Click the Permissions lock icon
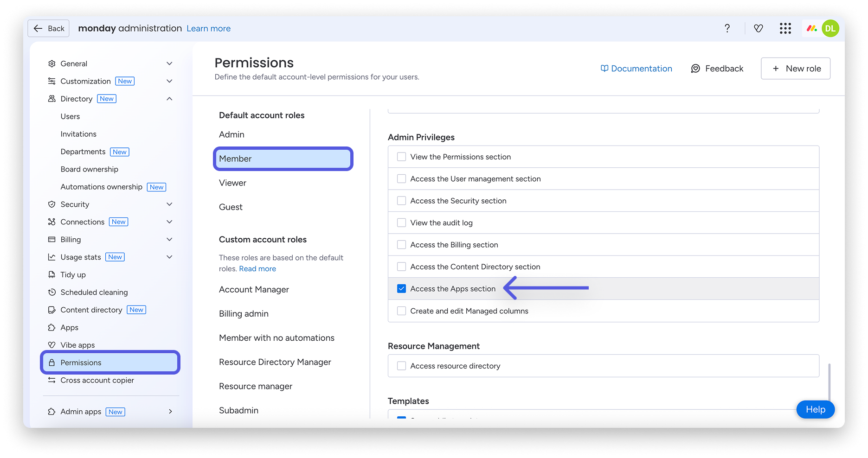868x458 pixels. pyautogui.click(x=52, y=363)
